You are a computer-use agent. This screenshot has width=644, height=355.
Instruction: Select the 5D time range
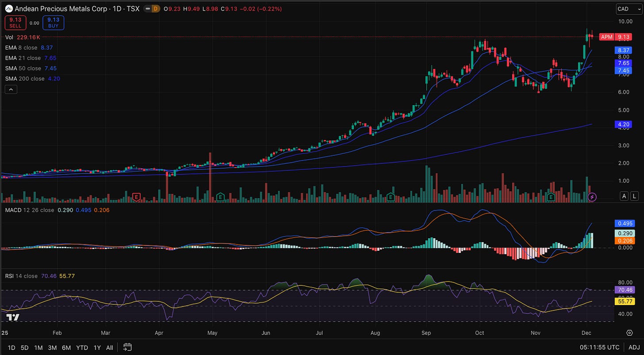coord(25,347)
